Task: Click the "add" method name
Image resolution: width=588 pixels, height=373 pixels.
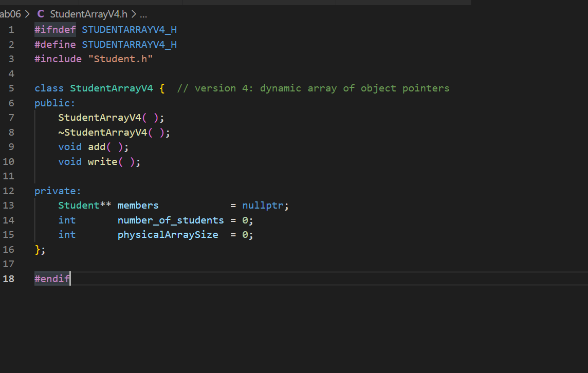Action: coord(97,146)
